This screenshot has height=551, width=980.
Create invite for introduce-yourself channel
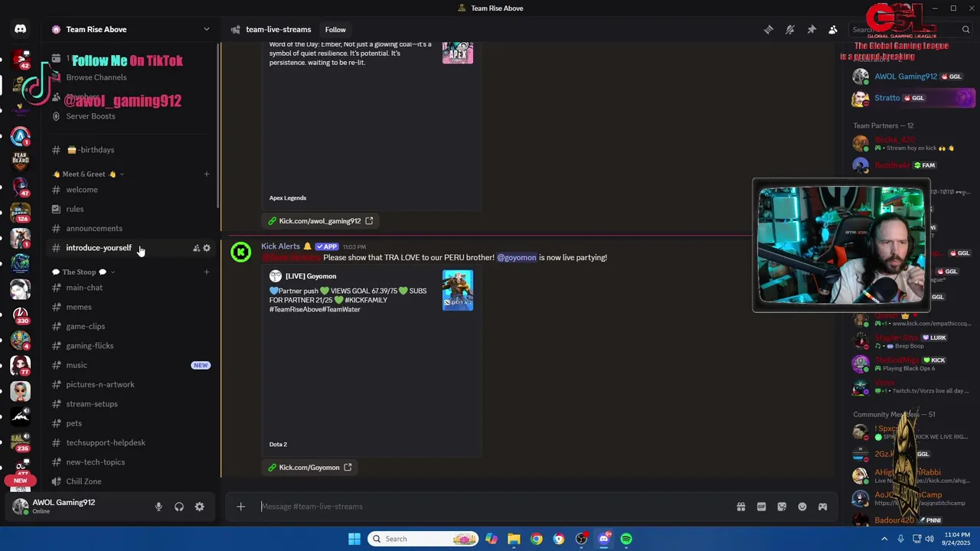196,248
